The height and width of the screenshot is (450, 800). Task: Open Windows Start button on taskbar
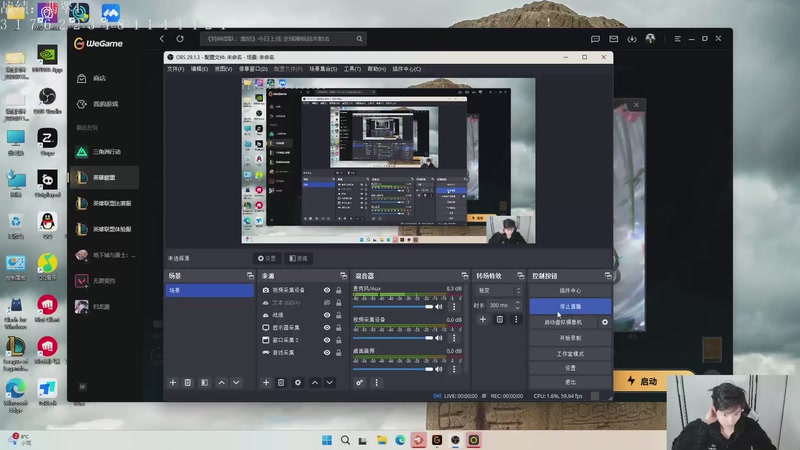pyautogui.click(x=327, y=440)
